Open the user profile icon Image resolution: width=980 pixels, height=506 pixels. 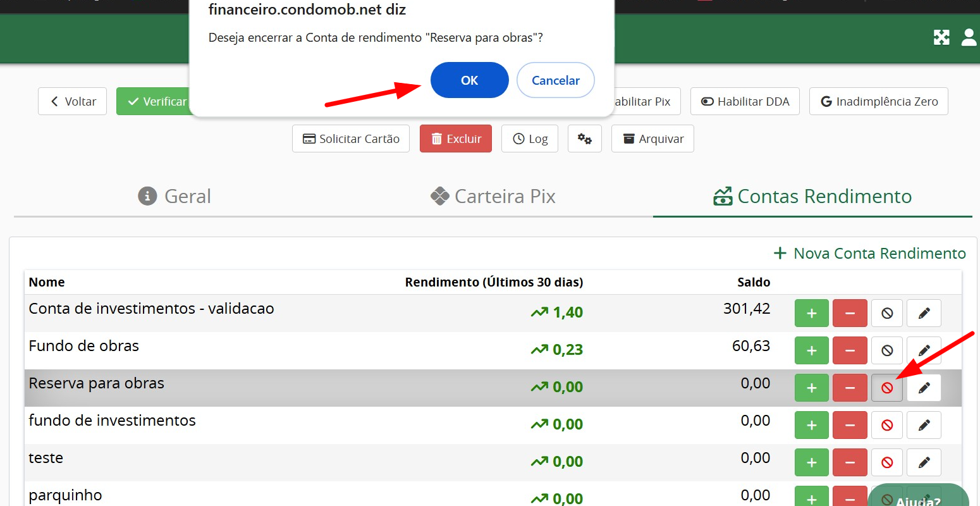click(969, 37)
